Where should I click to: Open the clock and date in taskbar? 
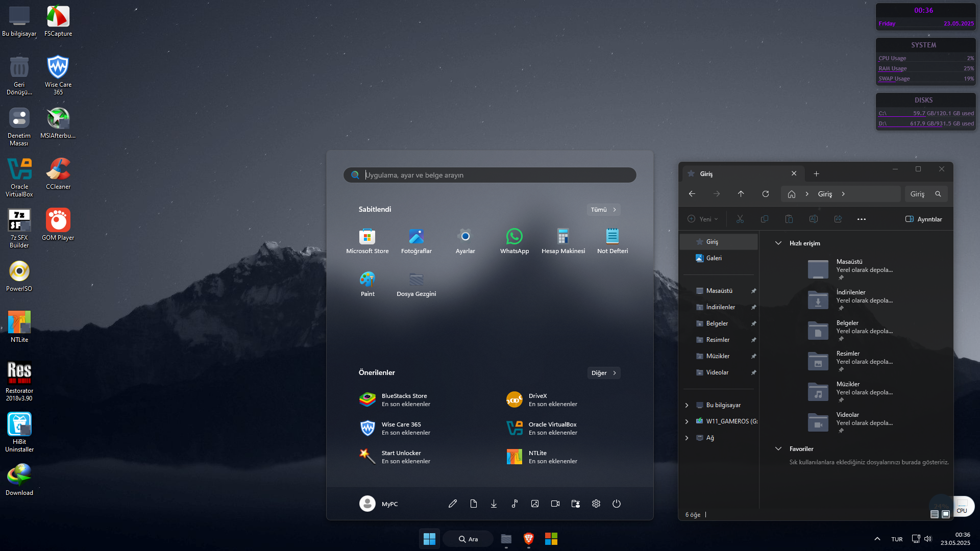click(x=955, y=539)
